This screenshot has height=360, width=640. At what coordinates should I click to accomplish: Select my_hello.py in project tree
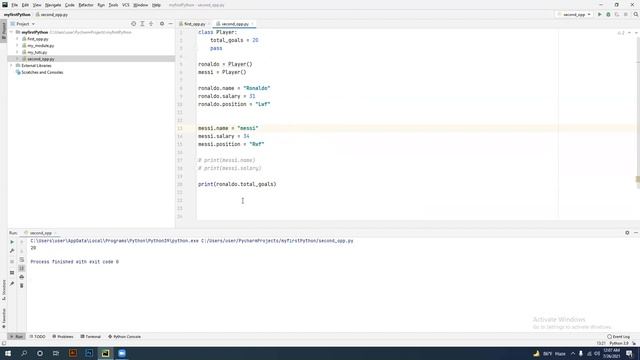tap(37, 52)
